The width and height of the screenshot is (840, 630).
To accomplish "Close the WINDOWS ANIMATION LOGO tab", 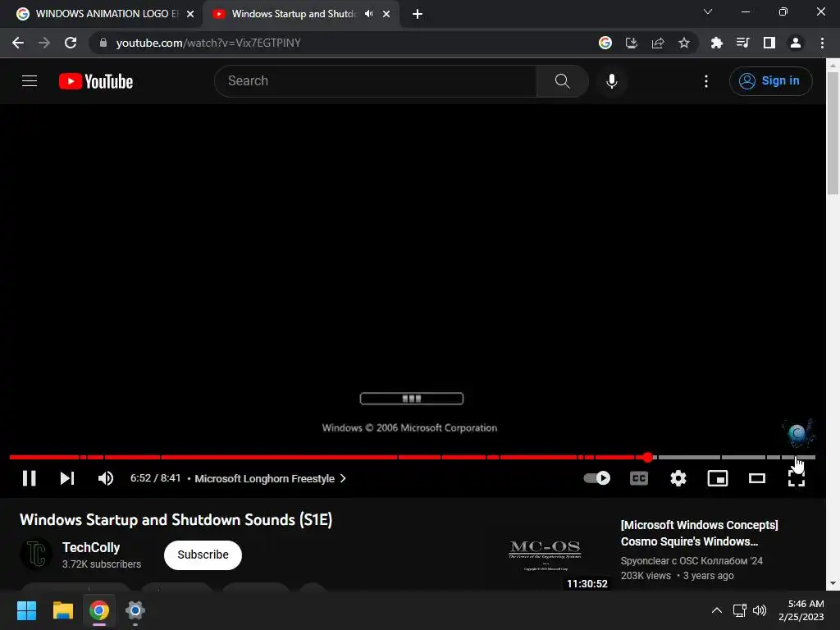I will tap(190, 14).
